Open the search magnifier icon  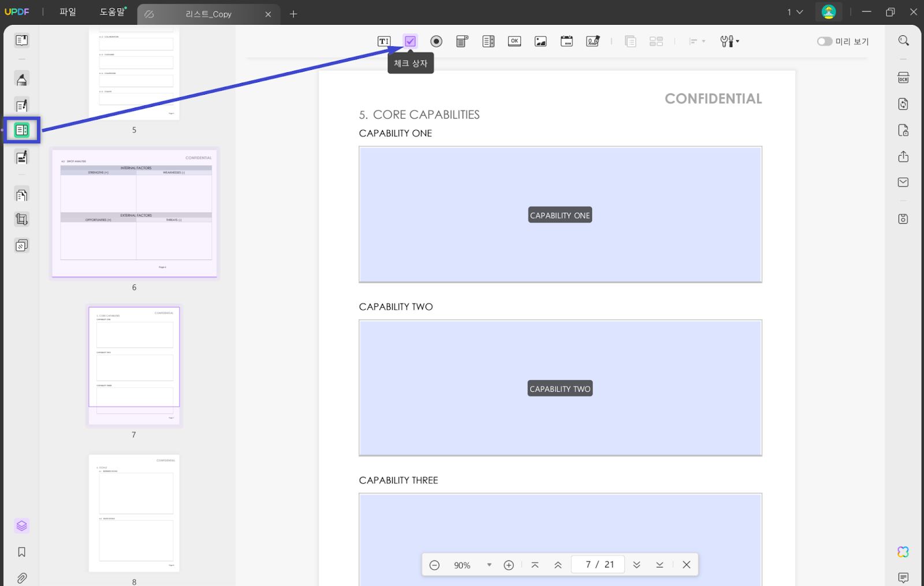pyautogui.click(x=904, y=41)
